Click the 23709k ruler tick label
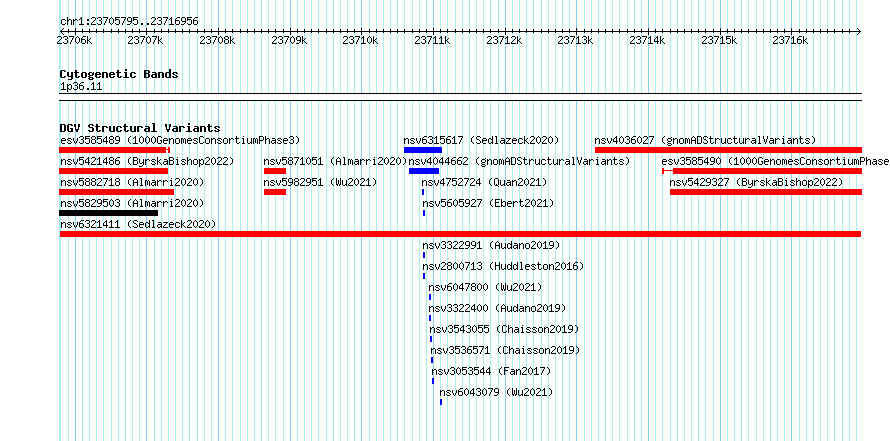890x441 pixels. point(289,40)
